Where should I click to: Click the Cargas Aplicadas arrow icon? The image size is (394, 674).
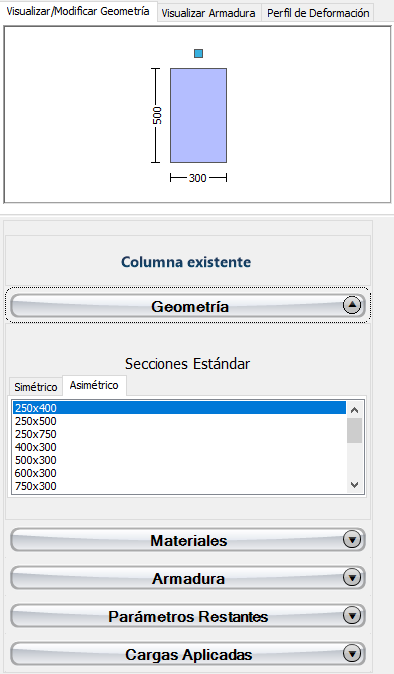click(352, 654)
